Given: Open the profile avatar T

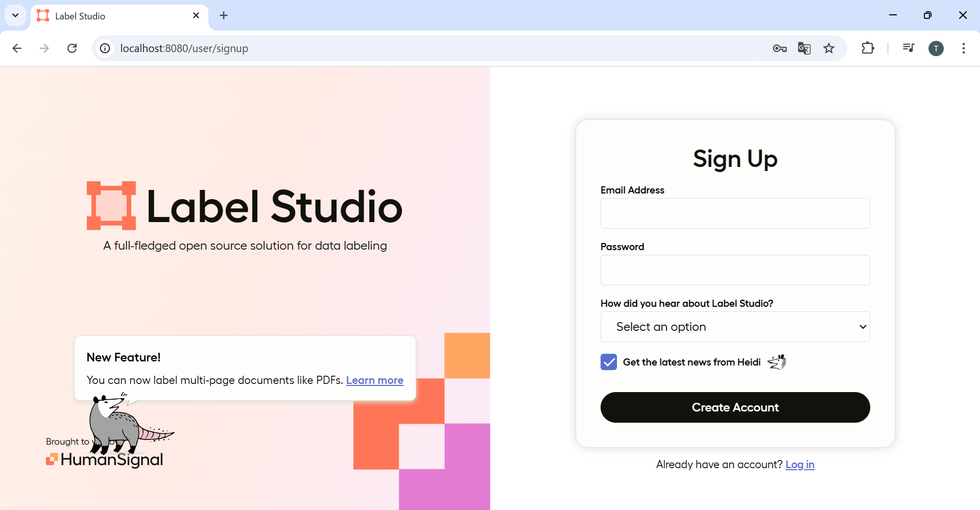Looking at the screenshot, I should [936, 48].
